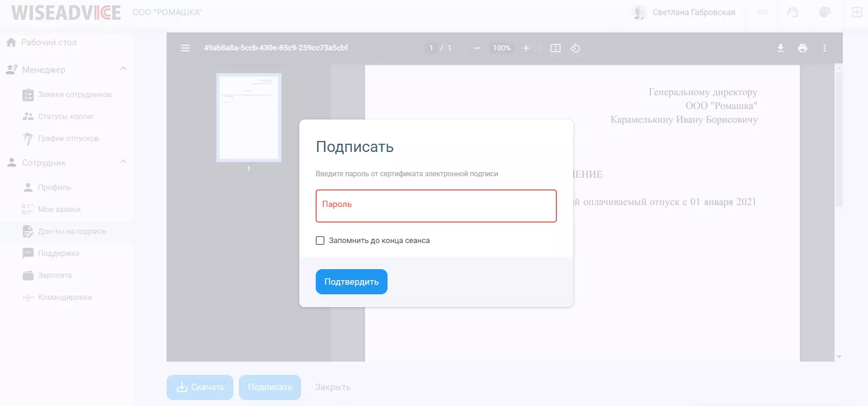
Task: Click the Заявки сотрудников clipboard icon
Action: tap(28, 95)
